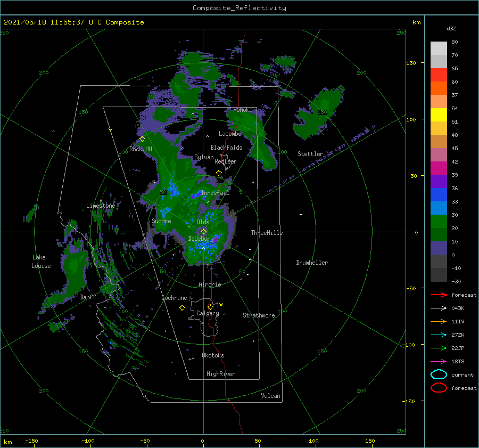Click the Cochrane label
Screen dimensions: 479x448
[x=174, y=298]
